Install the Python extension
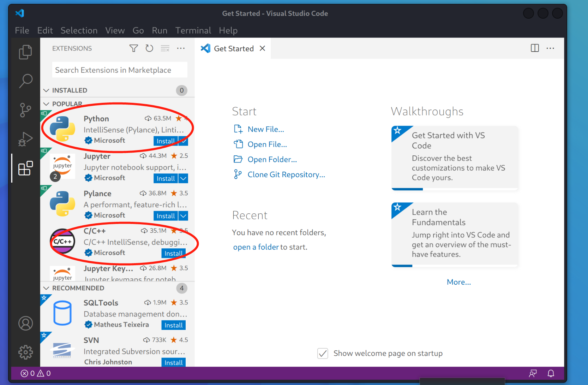 pyautogui.click(x=166, y=141)
